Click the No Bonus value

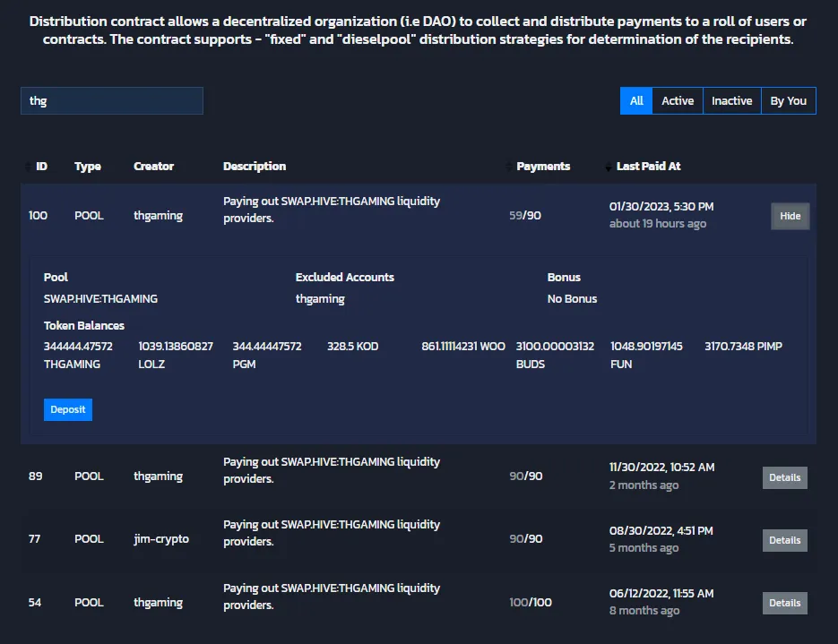click(572, 299)
